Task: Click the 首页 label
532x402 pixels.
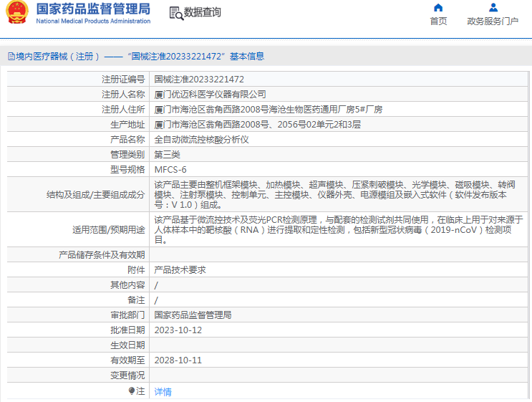Action: 438,21
